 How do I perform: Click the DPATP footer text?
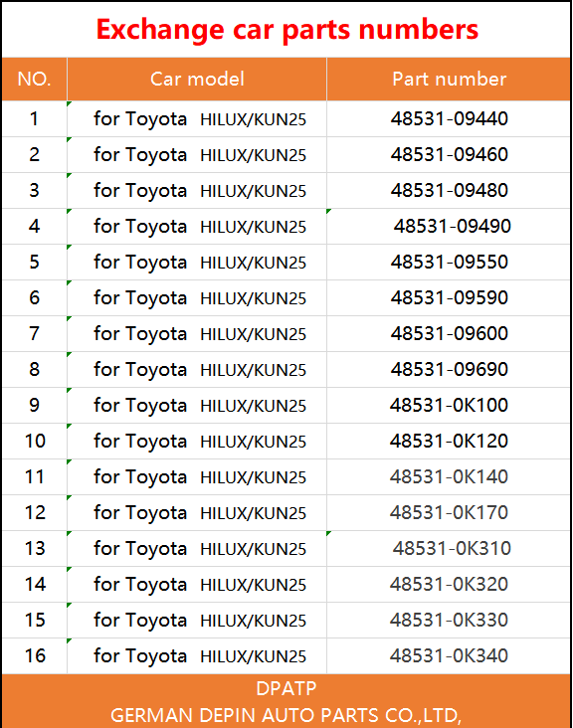tap(286, 688)
